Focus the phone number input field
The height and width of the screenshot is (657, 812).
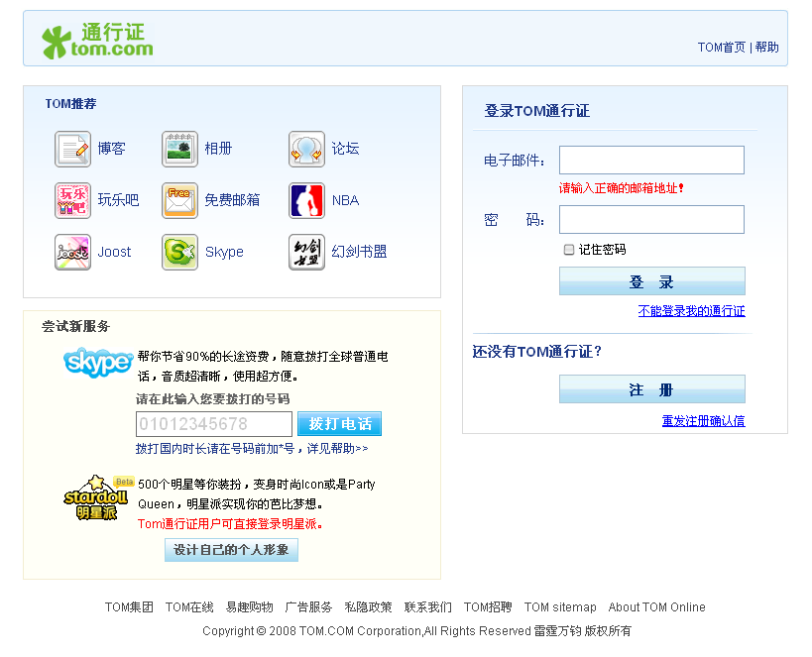[x=214, y=424]
